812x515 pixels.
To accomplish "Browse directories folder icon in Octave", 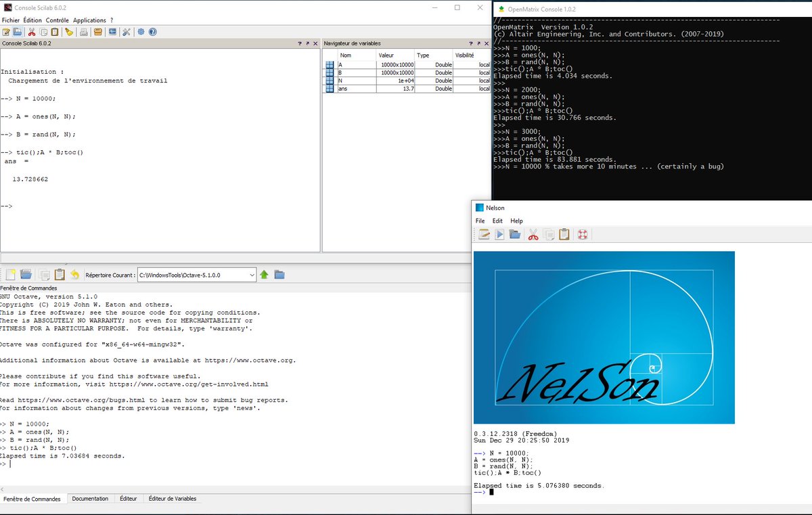I will tap(279, 274).
